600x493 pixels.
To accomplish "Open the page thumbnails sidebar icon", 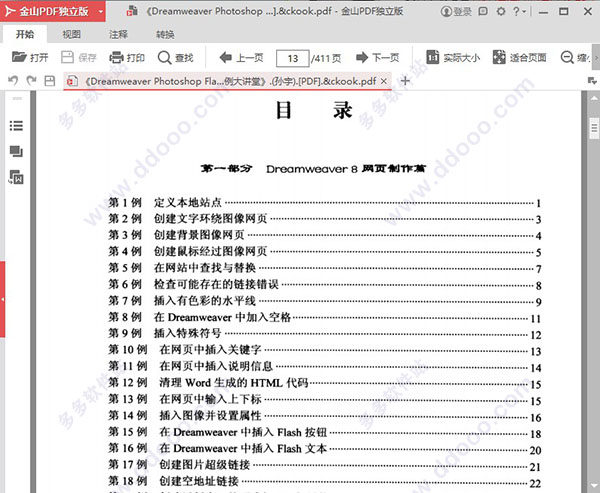I will coord(16,151).
